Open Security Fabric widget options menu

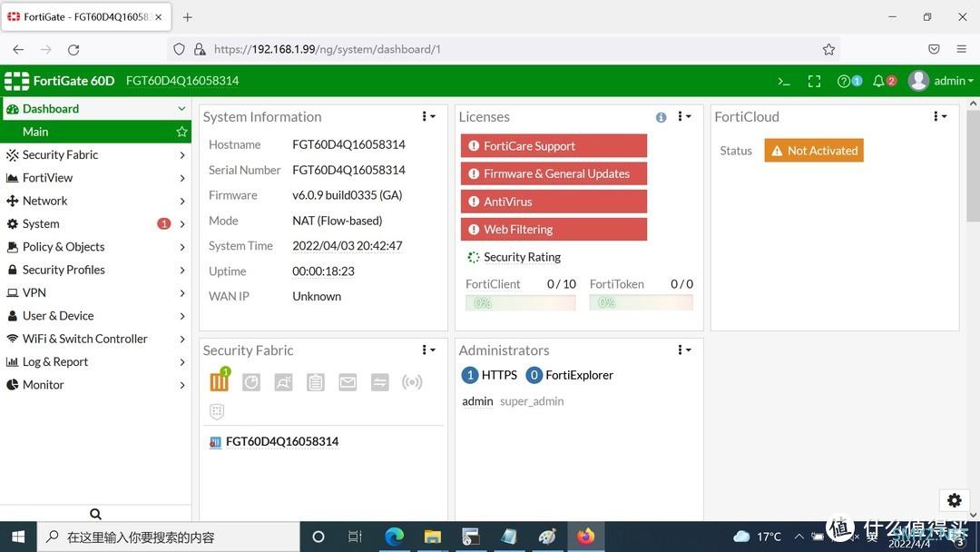[x=428, y=350]
